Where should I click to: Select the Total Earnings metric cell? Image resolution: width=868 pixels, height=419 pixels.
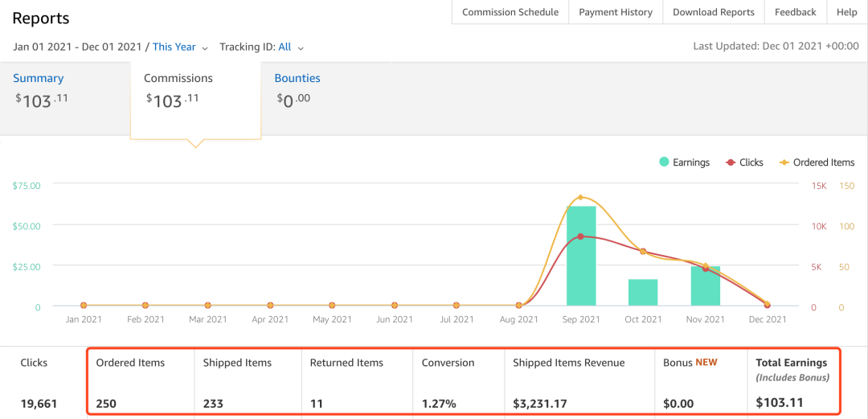794,382
